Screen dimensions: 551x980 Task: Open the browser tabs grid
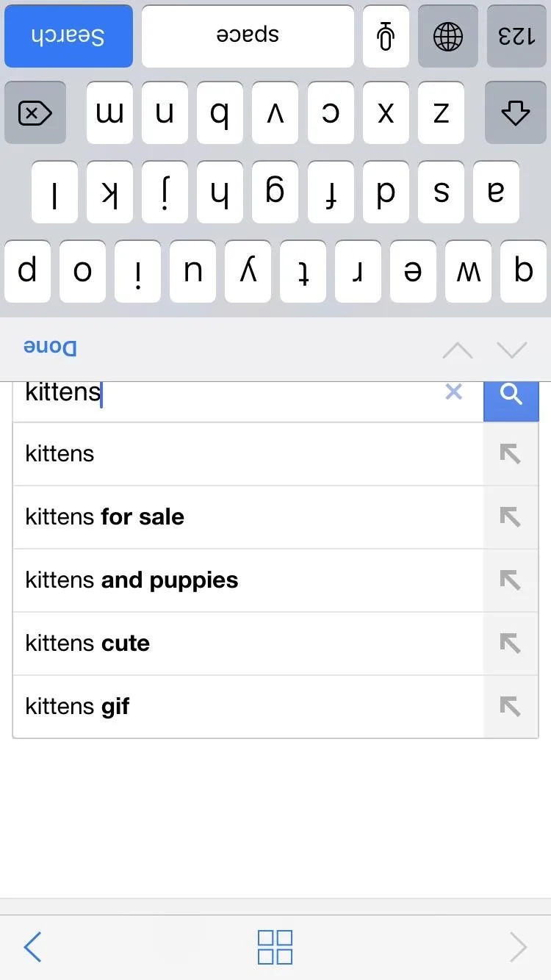(x=275, y=947)
